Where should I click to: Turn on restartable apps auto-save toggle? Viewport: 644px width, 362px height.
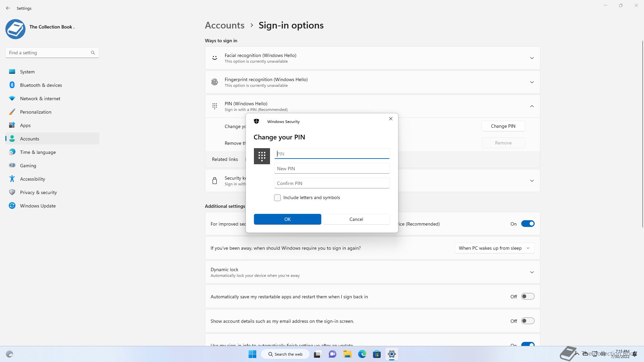pos(528,297)
